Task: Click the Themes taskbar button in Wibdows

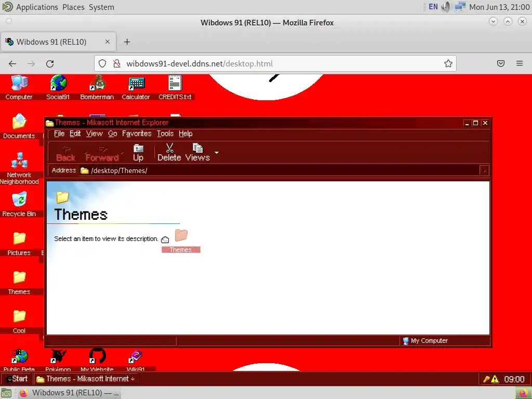Action: coord(86,379)
